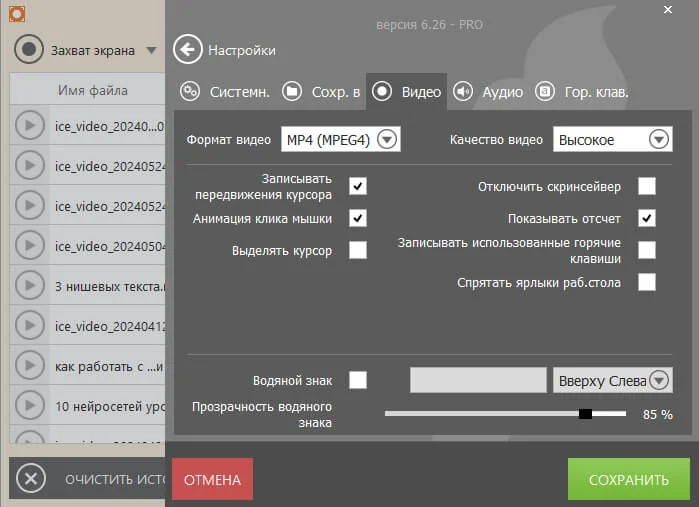Open the Вверху Слева watermark position dropdown
The image size is (699, 507).
click(x=613, y=380)
